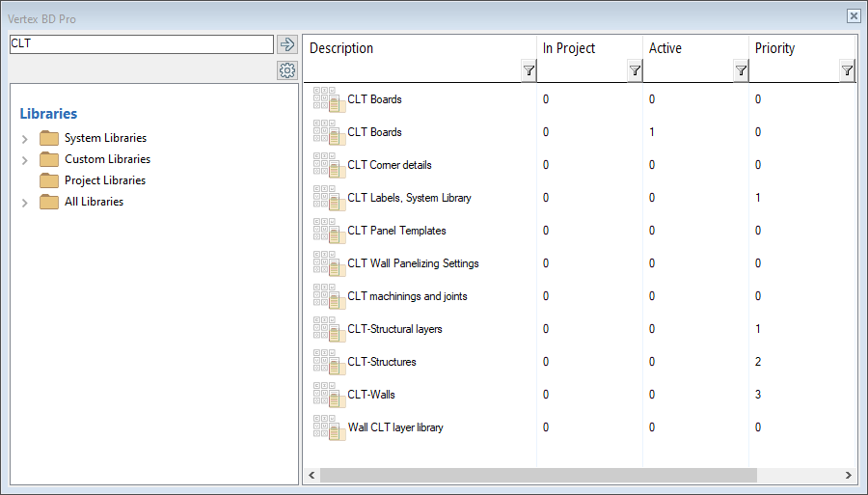Click the CLT-Structures library icon
The image size is (868, 495).
pos(329,362)
